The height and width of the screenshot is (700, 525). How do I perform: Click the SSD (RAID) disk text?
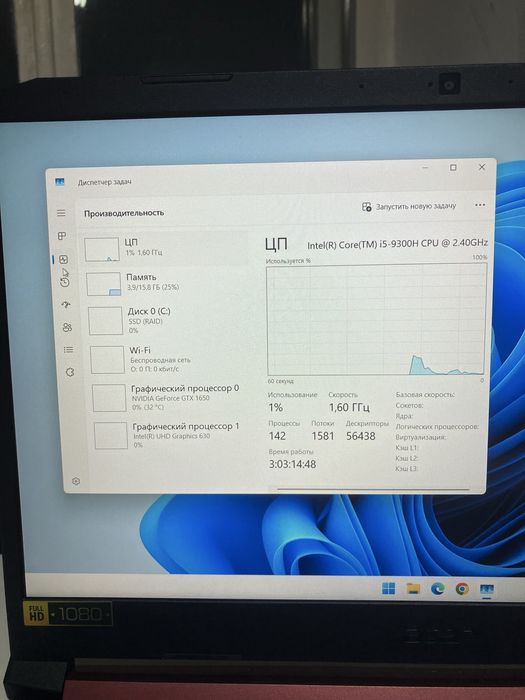coord(146,321)
